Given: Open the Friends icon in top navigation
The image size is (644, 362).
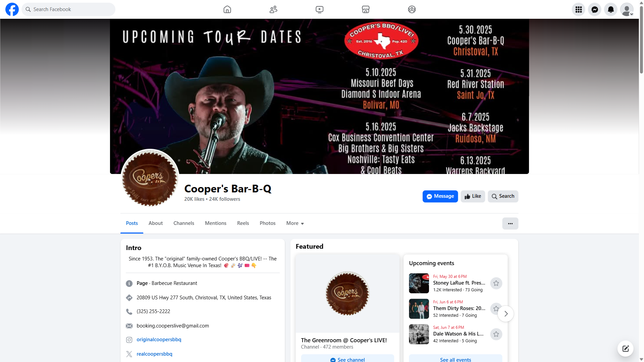Looking at the screenshot, I should (273, 9).
